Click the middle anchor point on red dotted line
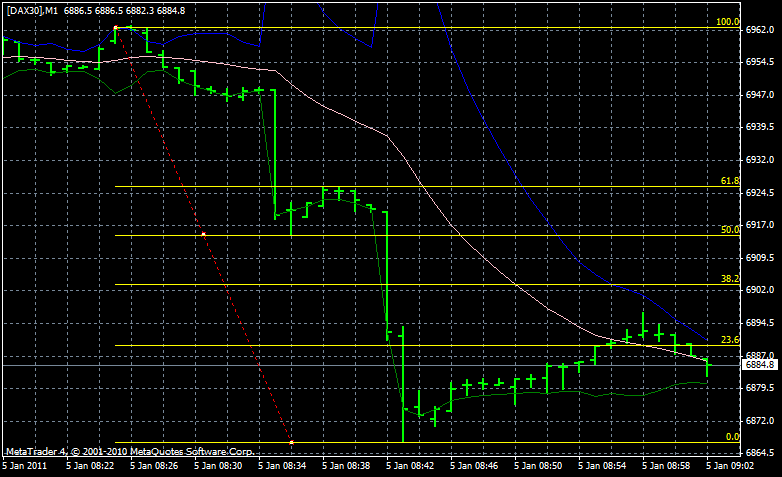 coord(203,235)
